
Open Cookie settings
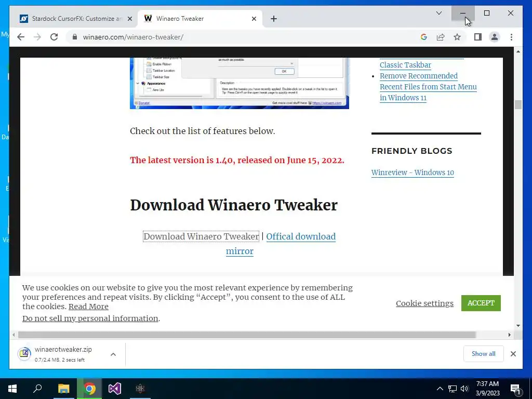424,303
